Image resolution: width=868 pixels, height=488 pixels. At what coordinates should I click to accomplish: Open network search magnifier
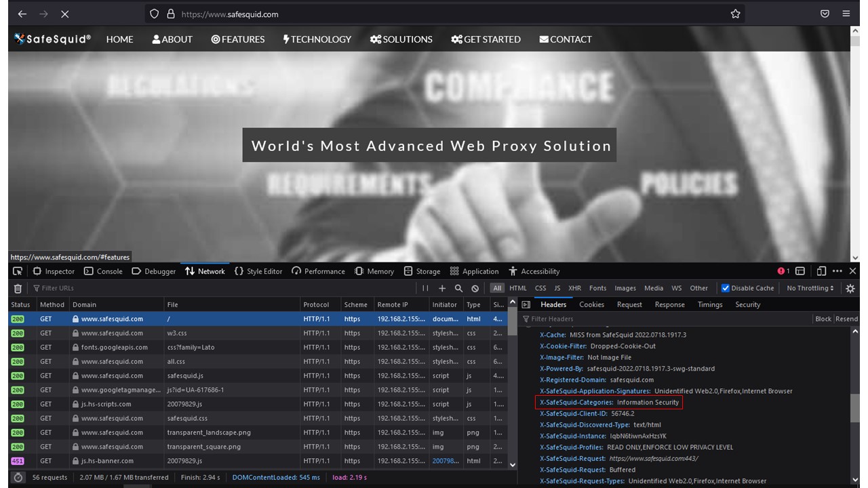pos(458,288)
